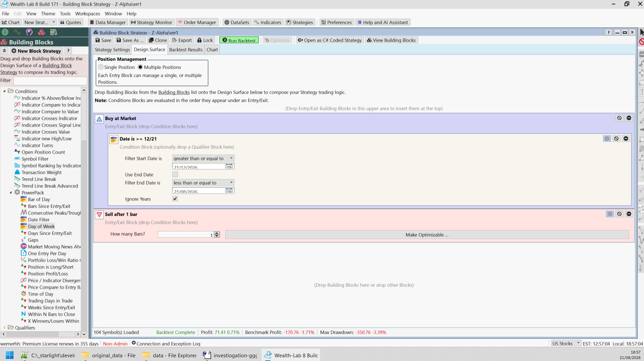Expand the Qualifiers tree folder
The width and height of the screenshot is (644, 361).
point(4,328)
